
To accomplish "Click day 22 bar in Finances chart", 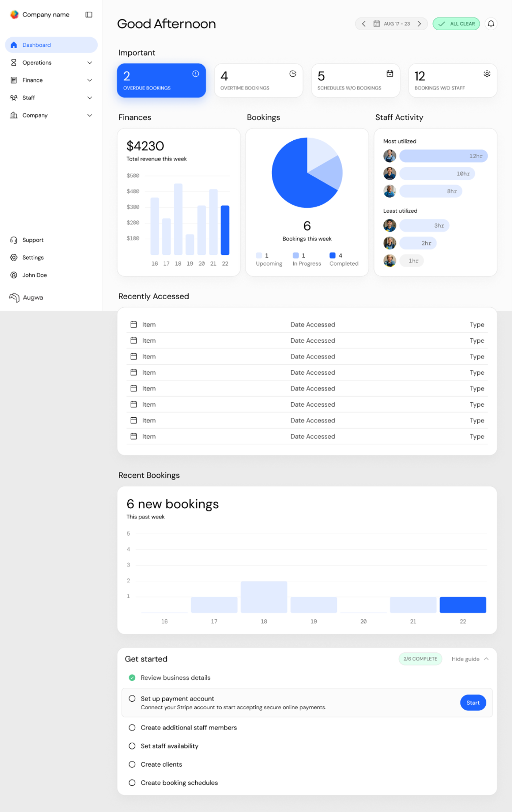I will point(225,230).
